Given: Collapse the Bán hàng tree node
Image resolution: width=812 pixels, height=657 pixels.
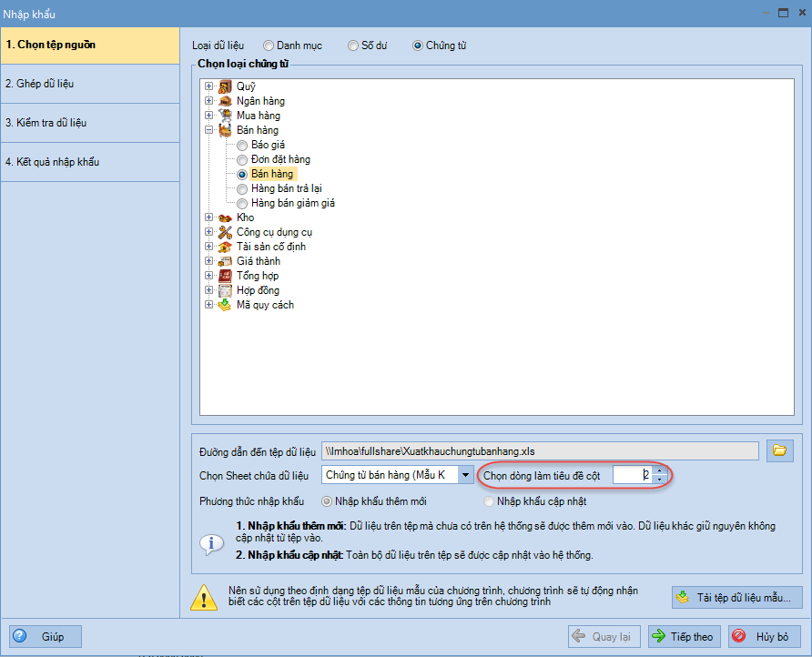Looking at the screenshot, I should [209, 130].
